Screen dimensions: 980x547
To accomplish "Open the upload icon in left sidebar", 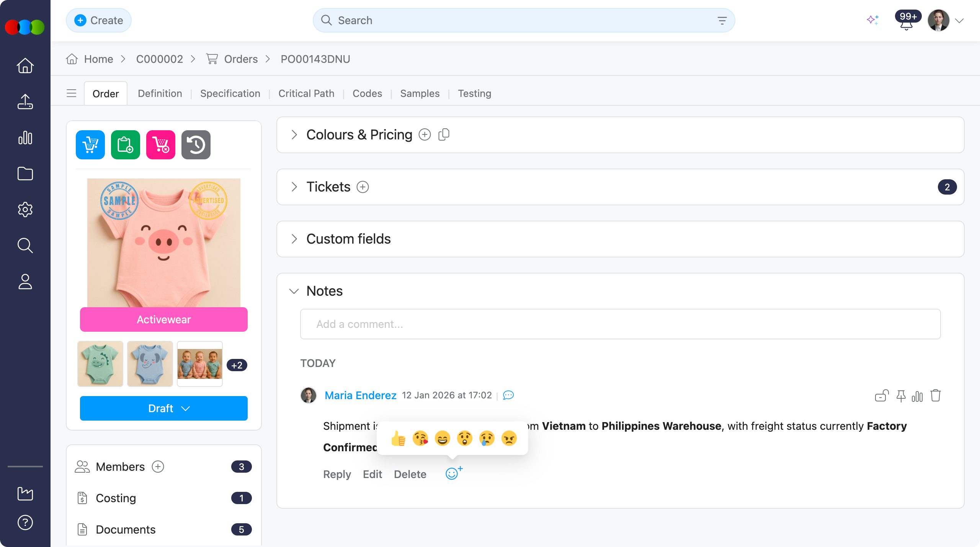I will click(x=25, y=102).
